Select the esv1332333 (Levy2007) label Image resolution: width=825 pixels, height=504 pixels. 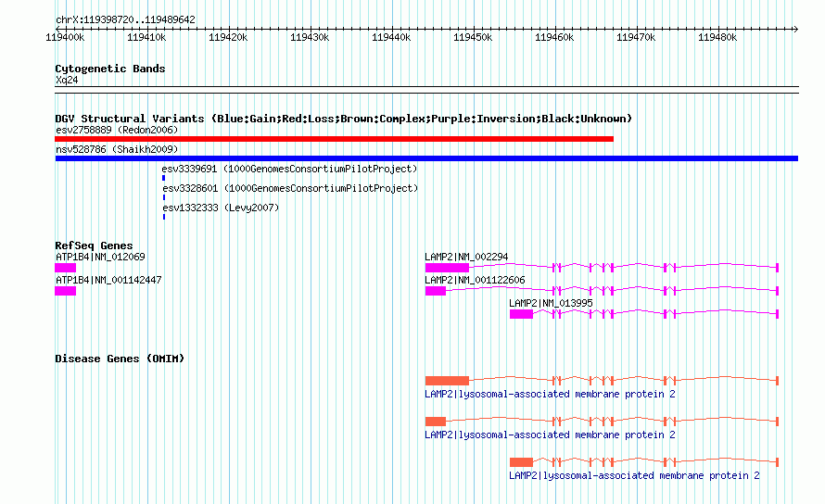[x=221, y=208]
